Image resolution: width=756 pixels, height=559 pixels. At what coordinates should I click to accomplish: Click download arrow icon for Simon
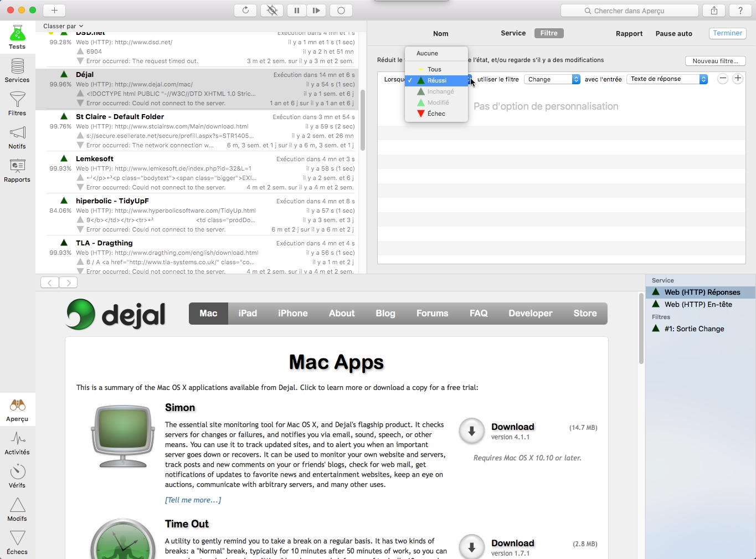tap(472, 431)
